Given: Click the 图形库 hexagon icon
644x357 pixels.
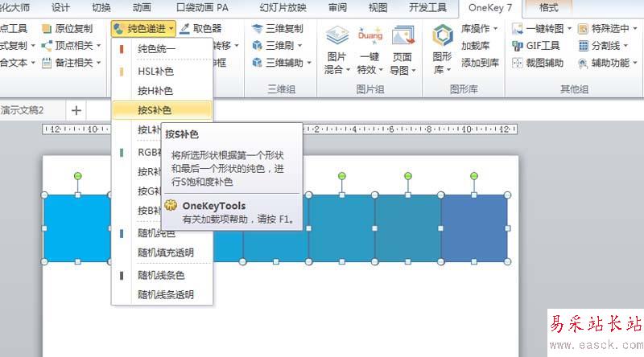Looking at the screenshot, I should click(442, 35).
